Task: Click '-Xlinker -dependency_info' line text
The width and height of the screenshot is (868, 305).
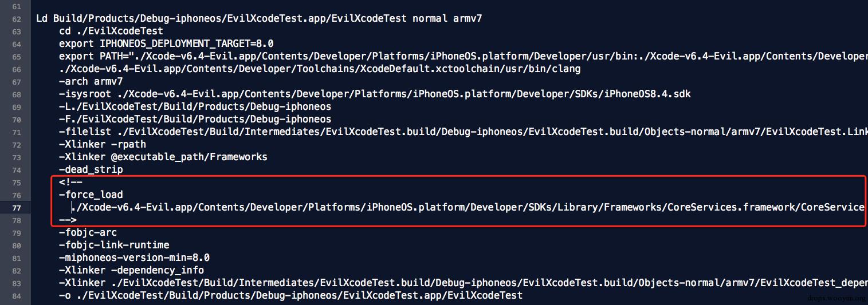Action: pos(131,271)
